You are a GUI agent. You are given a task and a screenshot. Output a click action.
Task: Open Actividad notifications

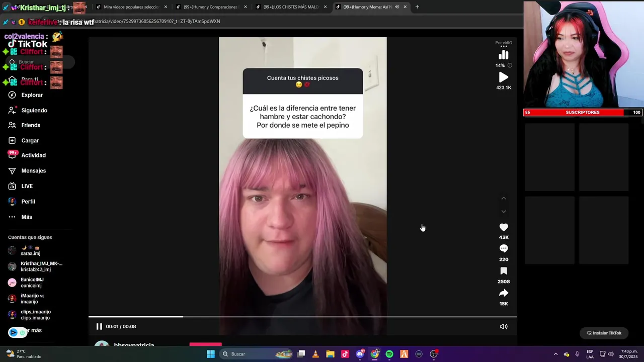pyautogui.click(x=27, y=155)
